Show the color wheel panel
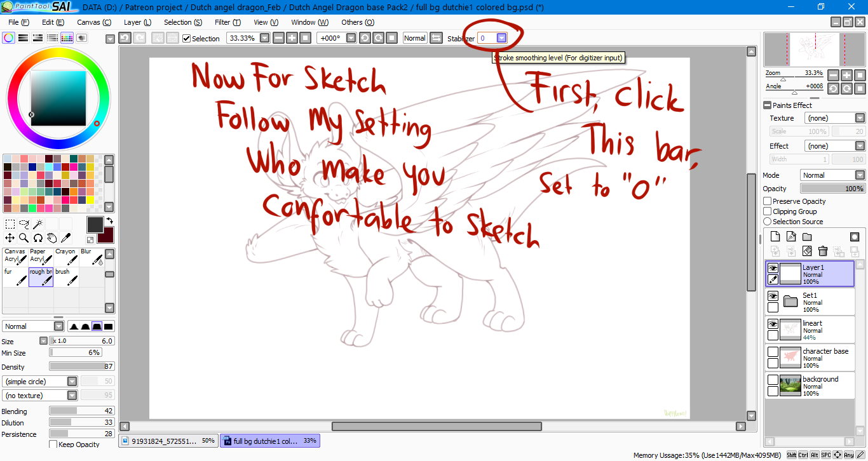This screenshot has height=461, width=868. 8,38
